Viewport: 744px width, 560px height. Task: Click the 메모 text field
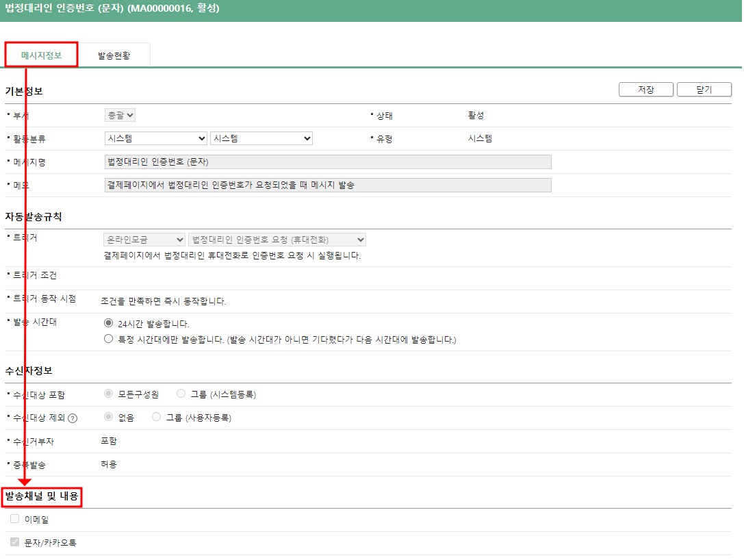pyautogui.click(x=327, y=186)
